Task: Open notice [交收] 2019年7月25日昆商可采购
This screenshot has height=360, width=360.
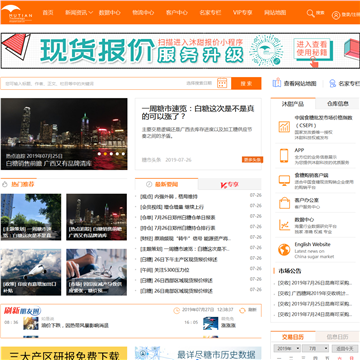Action: (x=315, y=304)
